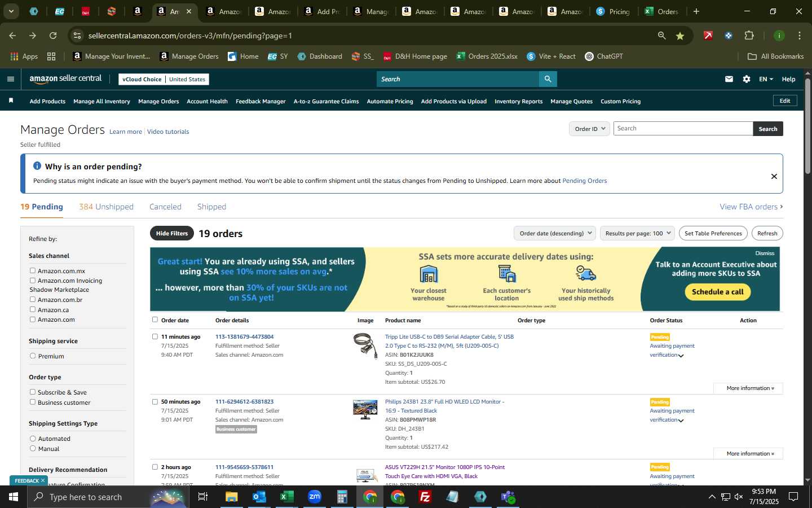812x508 pixels.
Task: Open the browser tab search dropdown arrow
Action: point(11,11)
